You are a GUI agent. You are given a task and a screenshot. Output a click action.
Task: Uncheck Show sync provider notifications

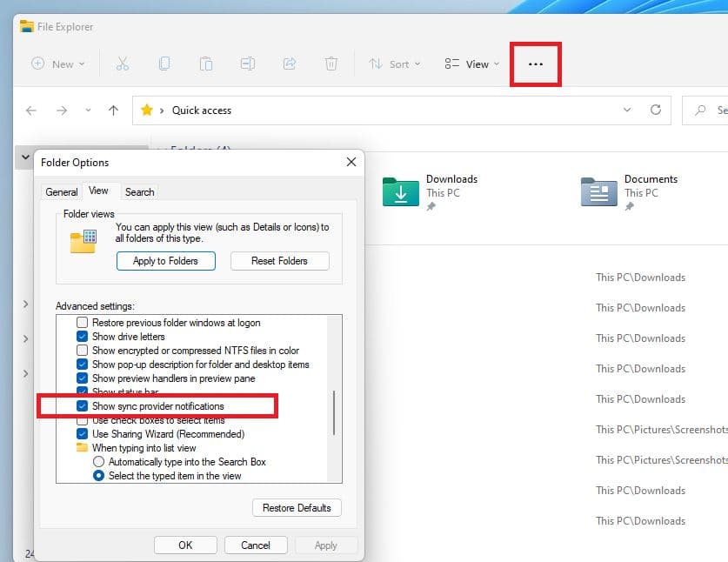pos(83,406)
